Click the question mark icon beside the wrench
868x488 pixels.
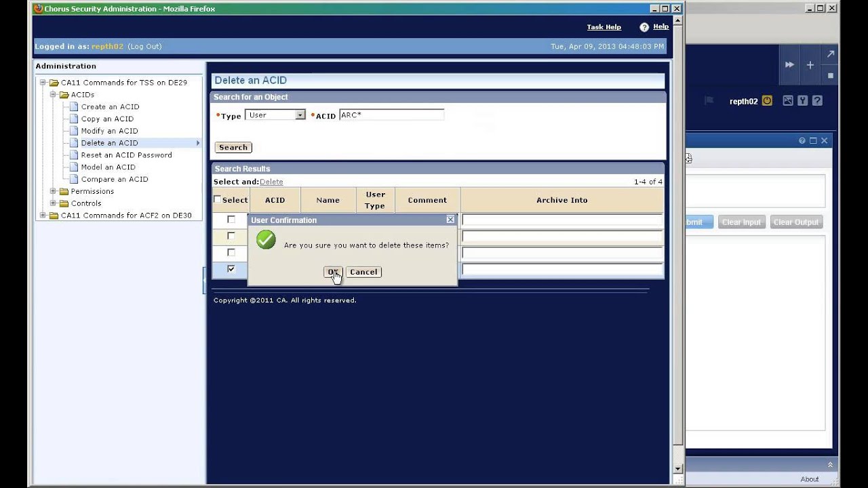817,100
